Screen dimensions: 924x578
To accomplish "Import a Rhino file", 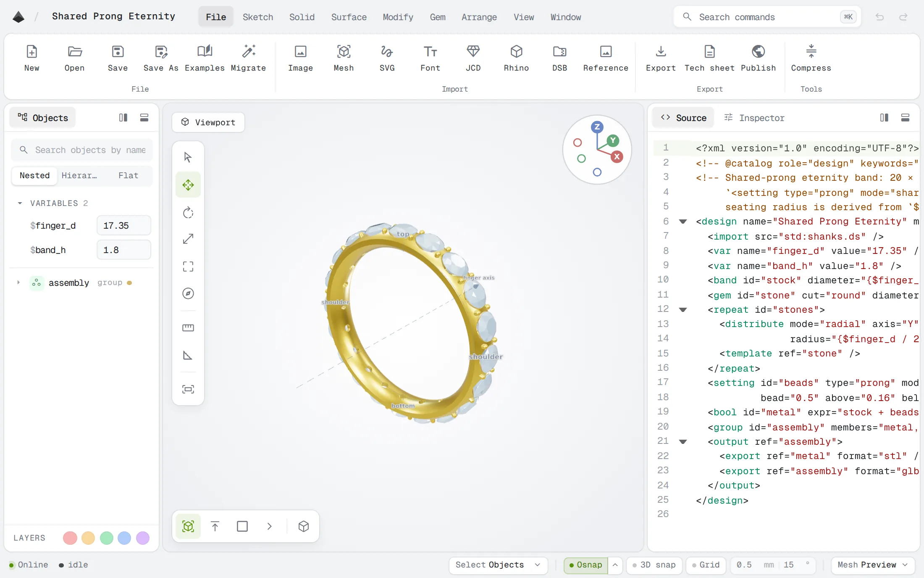I will [516, 58].
